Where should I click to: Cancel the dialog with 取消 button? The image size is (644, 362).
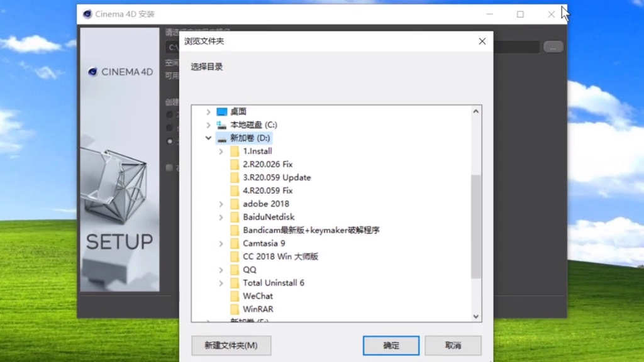452,345
